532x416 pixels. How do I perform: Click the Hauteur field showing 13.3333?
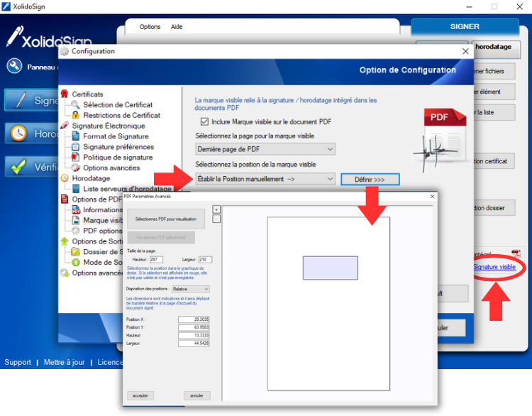click(x=194, y=335)
